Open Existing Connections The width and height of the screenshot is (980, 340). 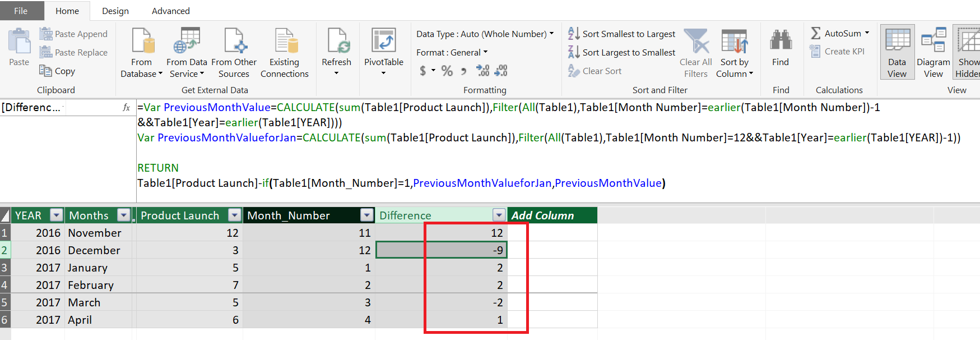(x=285, y=54)
